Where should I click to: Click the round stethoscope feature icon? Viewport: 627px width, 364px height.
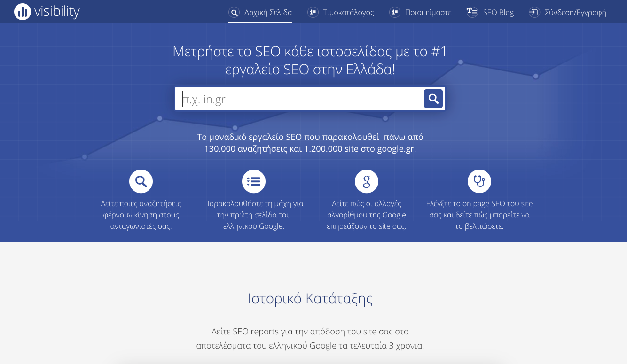pyautogui.click(x=479, y=181)
